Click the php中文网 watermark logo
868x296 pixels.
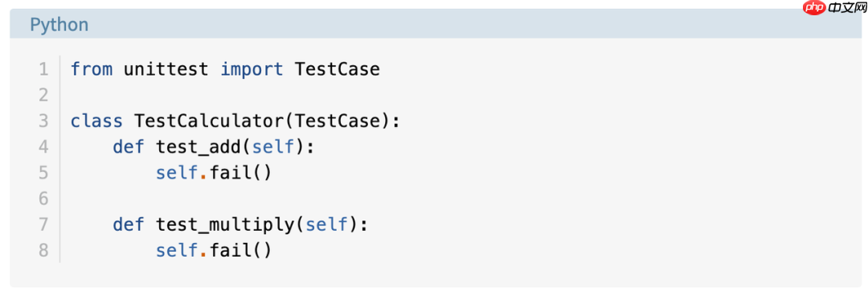pos(836,7)
